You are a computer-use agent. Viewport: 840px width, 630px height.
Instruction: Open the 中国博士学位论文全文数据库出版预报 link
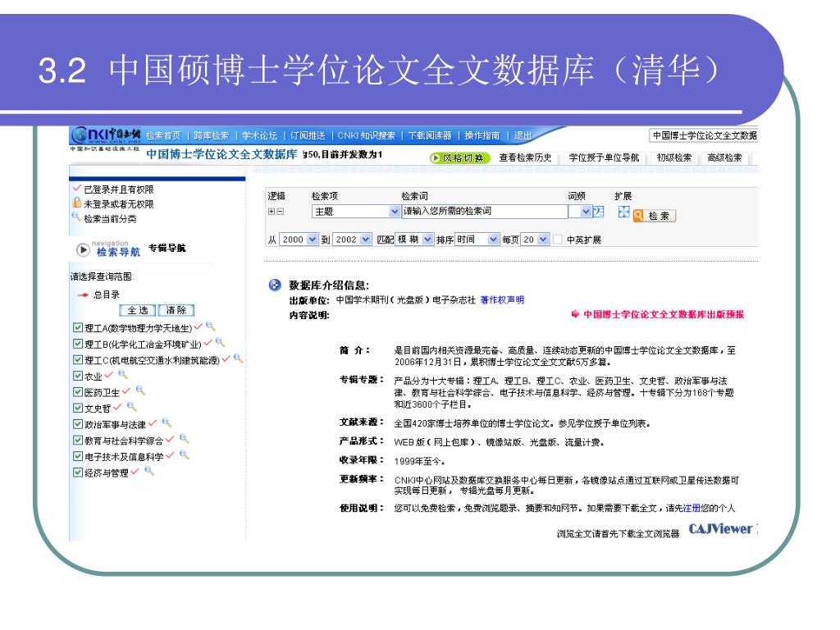(x=663, y=314)
